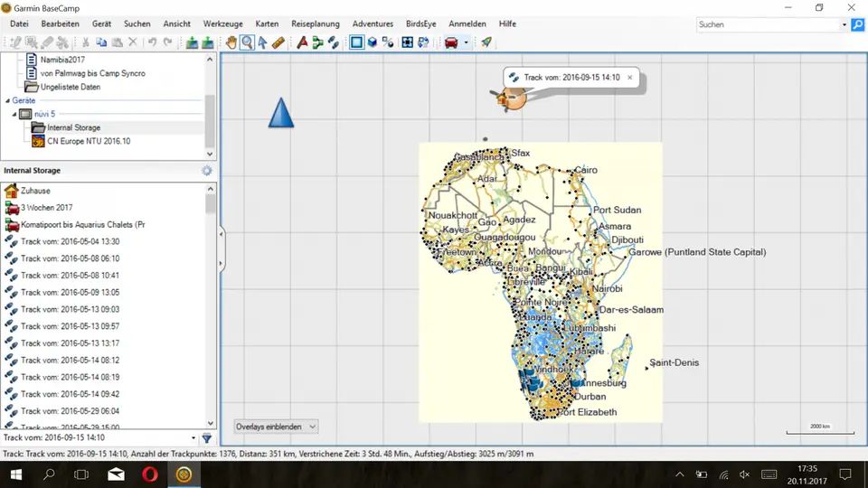868x488 pixels.
Task: Select von Palmwag bis Camp Syncro
Action: click(92, 73)
